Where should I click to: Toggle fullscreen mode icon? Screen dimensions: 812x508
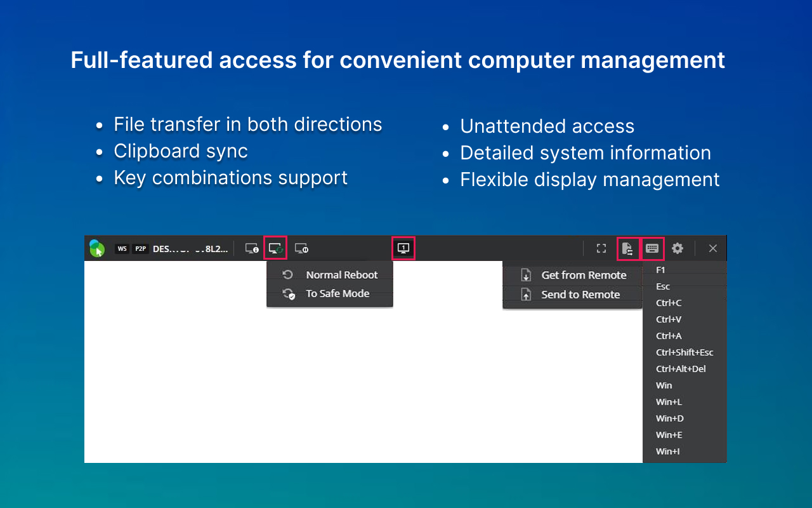pyautogui.click(x=601, y=248)
